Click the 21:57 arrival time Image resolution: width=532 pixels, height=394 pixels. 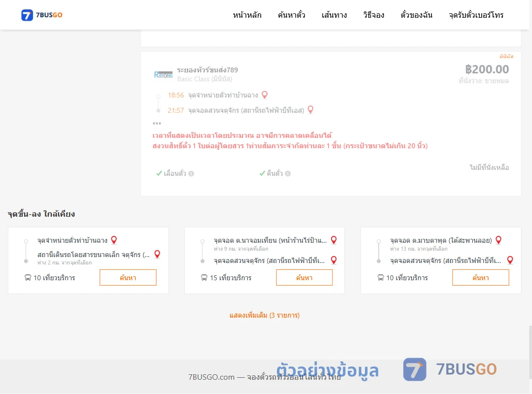[176, 110]
